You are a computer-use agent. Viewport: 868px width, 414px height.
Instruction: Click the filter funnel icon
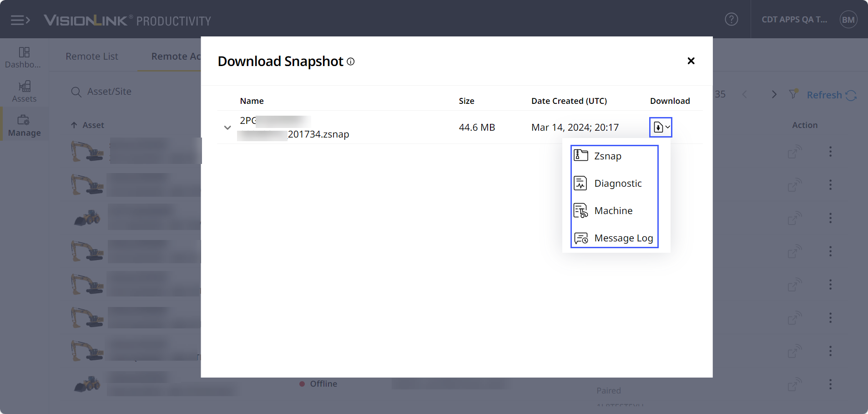793,94
